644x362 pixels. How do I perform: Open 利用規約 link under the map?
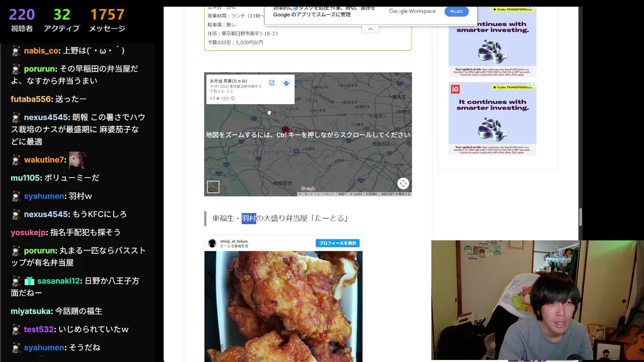371,194
